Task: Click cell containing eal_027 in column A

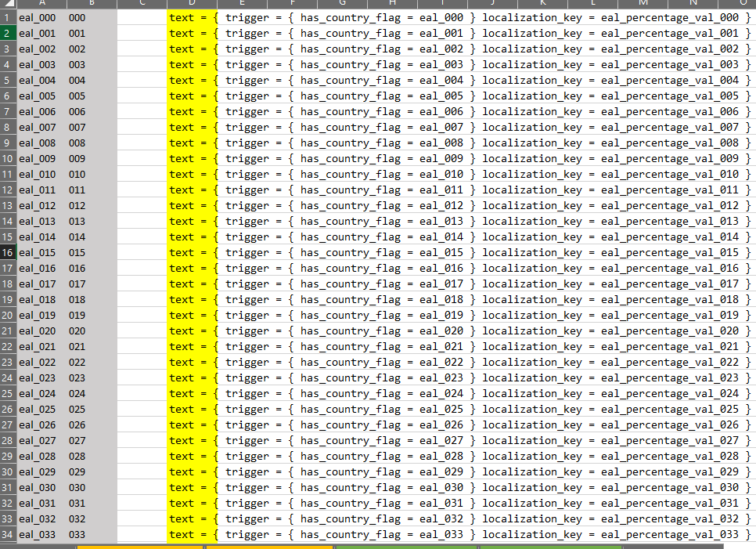Action: pos(41,440)
